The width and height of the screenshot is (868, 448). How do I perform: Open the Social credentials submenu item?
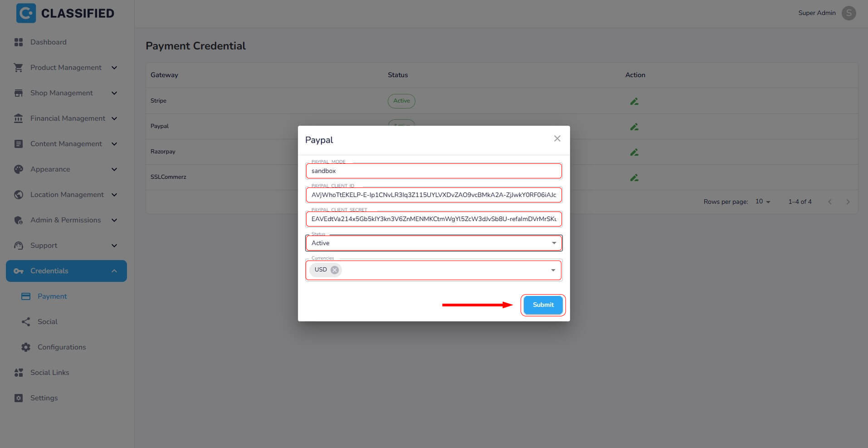click(x=47, y=322)
